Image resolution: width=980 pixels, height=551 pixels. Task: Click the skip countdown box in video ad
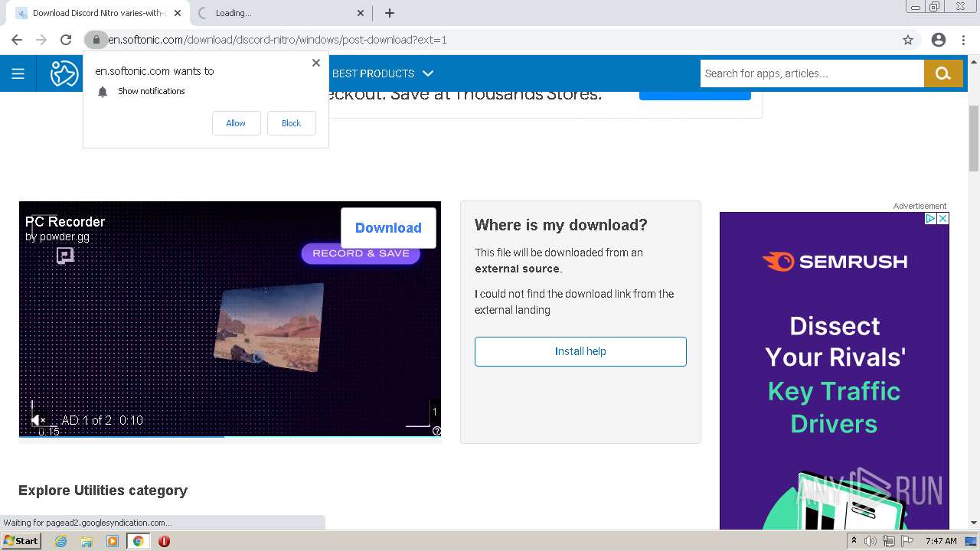point(434,412)
